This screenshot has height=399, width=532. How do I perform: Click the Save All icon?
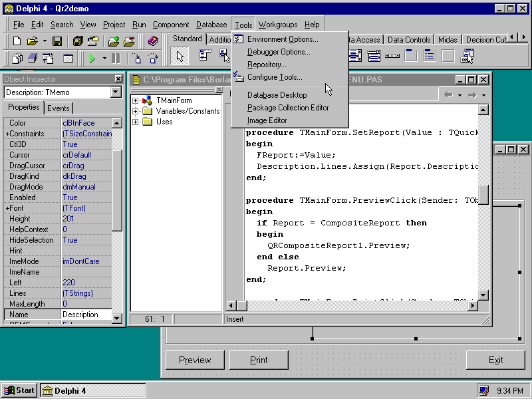pyautogui.click(x=76, y=41)
